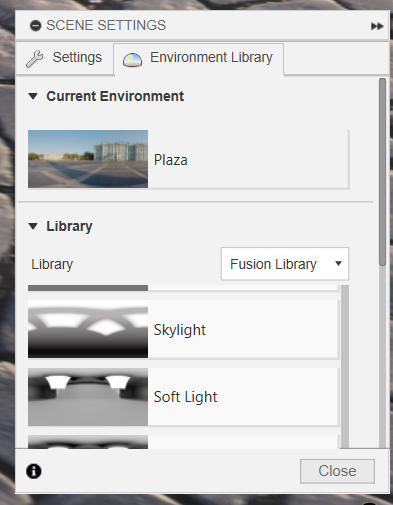Open the info help icon
The height and width of the screenshot is (505, 393).
(34, 471)
